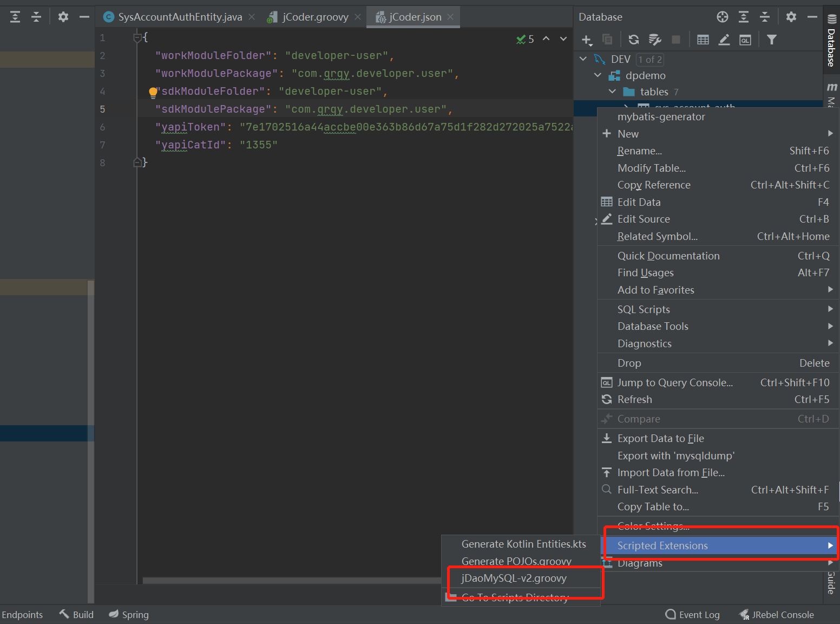Select Edit Source menu entry
Image resolution: width=840 pixels, height=624 pixels.
pyautogui.click(x=718, y=219)
